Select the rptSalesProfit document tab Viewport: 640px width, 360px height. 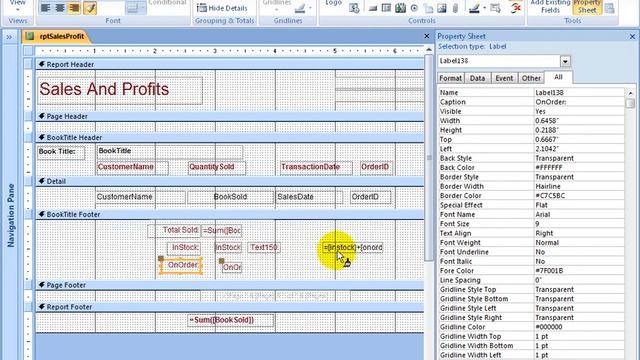click(56, 36)
